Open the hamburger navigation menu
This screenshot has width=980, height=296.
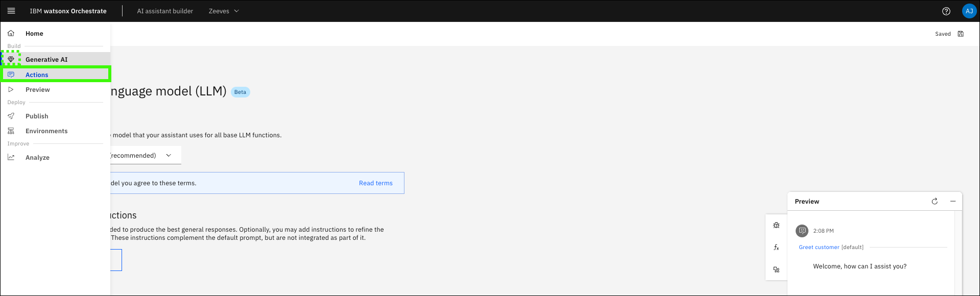click(x=11, y=11)
